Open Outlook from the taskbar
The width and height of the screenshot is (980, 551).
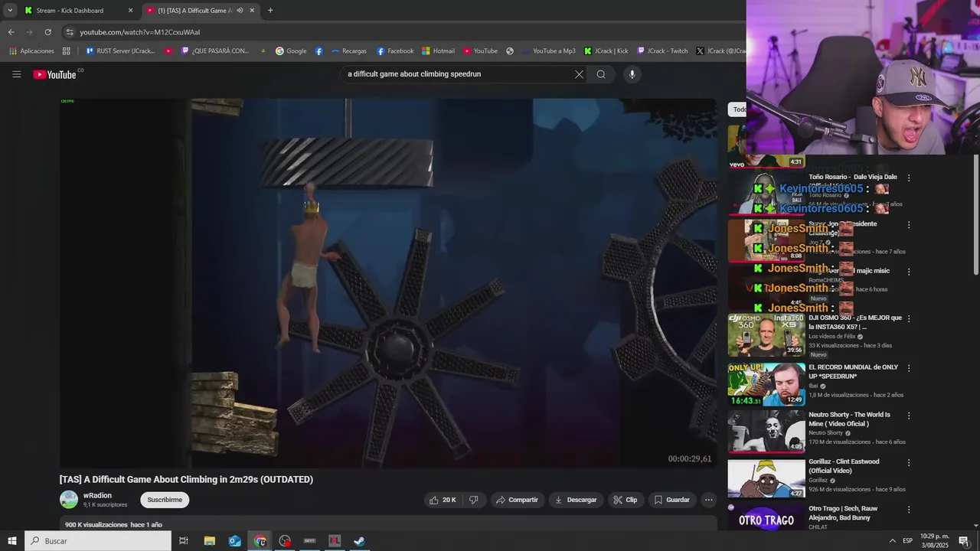click(x=234, y=541)
